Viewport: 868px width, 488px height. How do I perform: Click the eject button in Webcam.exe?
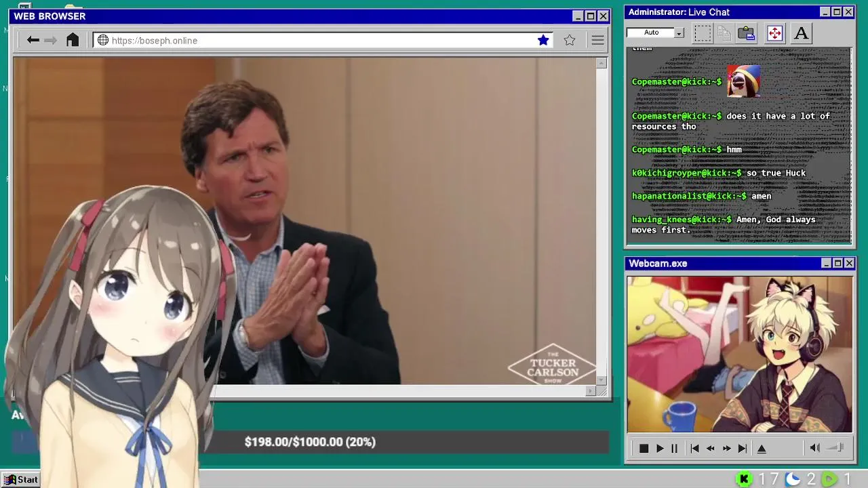(762, 449)
